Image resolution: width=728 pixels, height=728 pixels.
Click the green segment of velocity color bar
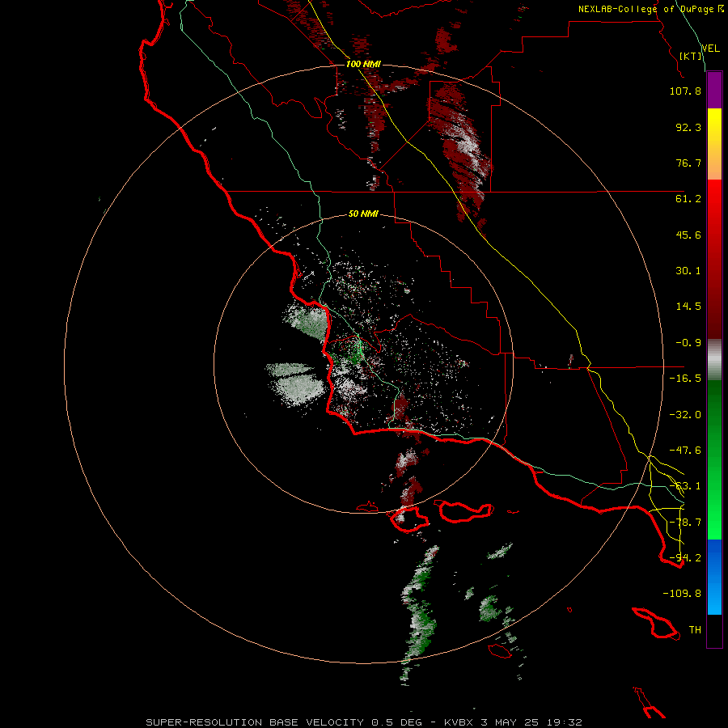(x=714, y=459)
